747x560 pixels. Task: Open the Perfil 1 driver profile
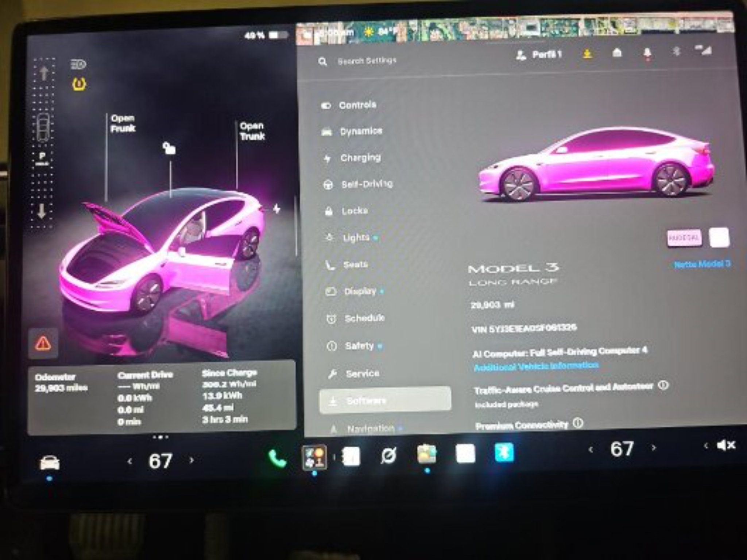(539, 55)
